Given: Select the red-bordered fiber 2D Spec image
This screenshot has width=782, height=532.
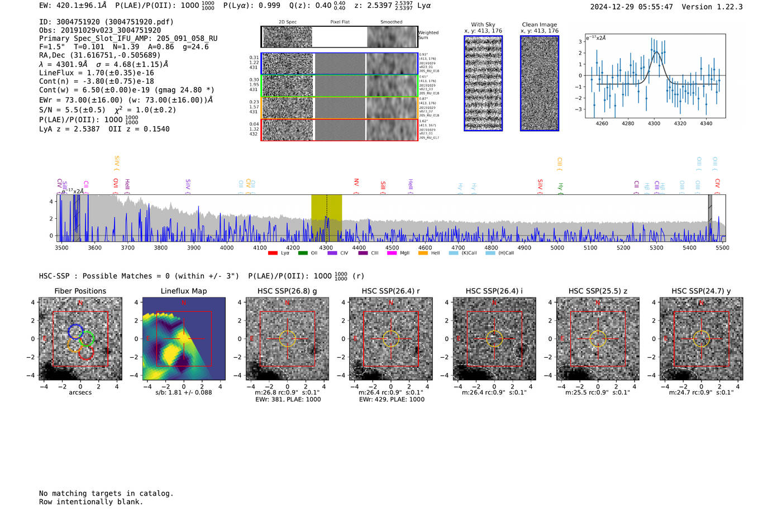Looking at the screenshot, I should tap(287, 130).
